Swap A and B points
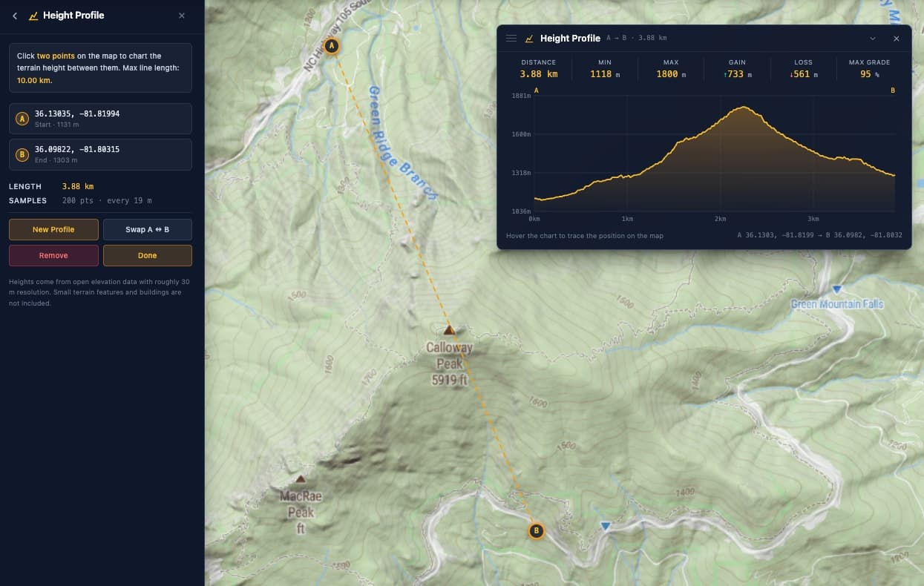The width and height of the screenshot is (924, 586). [x=147, y=229]
